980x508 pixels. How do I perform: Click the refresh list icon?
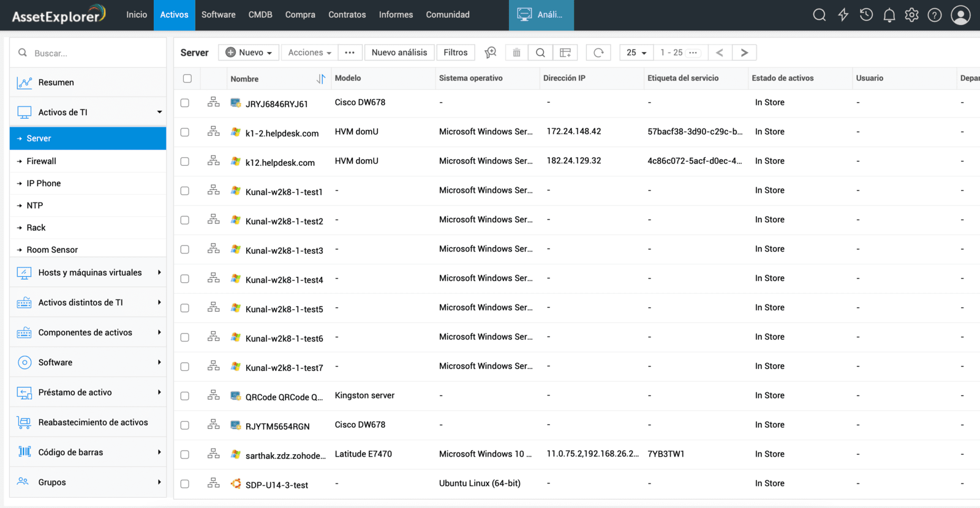pyautogui.click(x=598, y=53)
